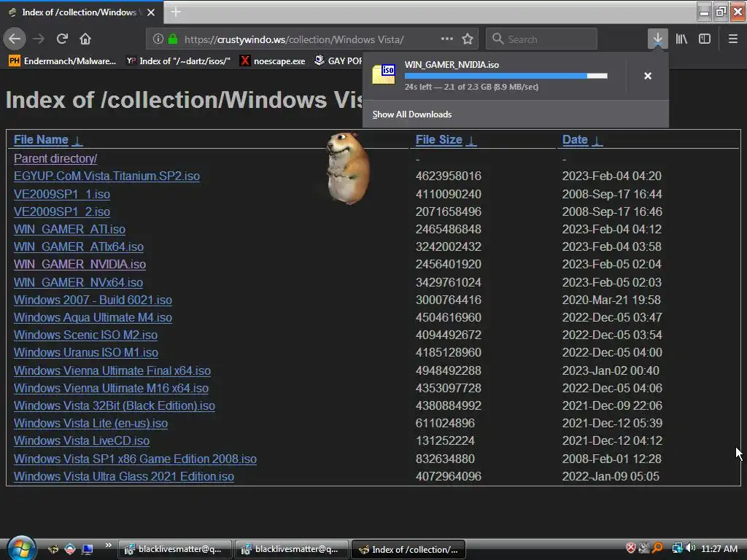This screenshot has width=747, height=560.
Task: Select the Index of /collection/Windows tab
Action: tap(82, 12)
